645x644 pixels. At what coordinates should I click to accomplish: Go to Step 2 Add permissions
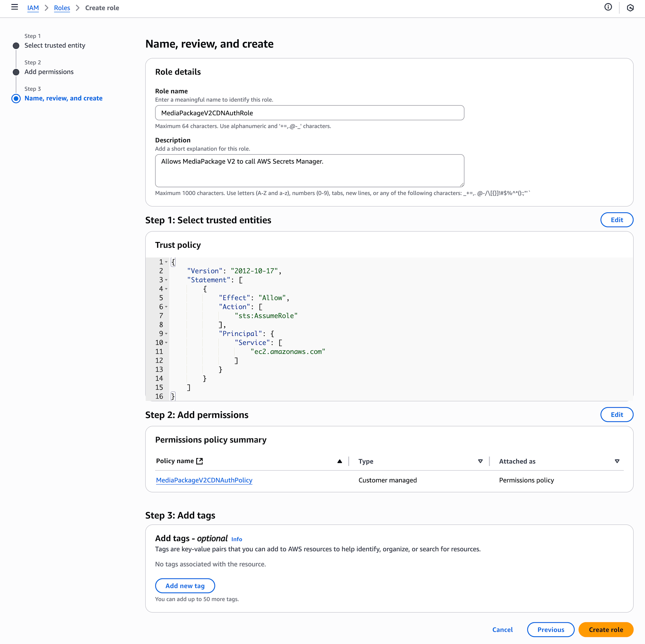tap(49, 72)
